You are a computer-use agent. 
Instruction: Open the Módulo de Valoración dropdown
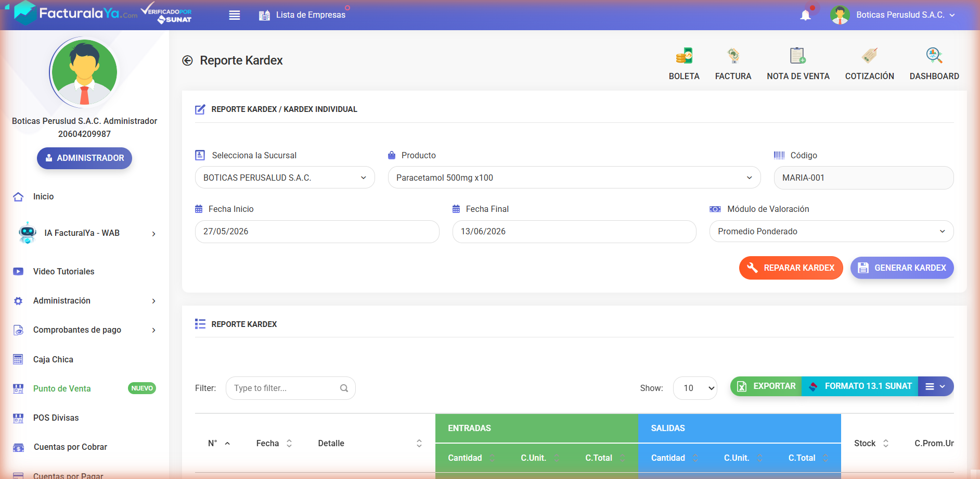click(x=831, y=232)
